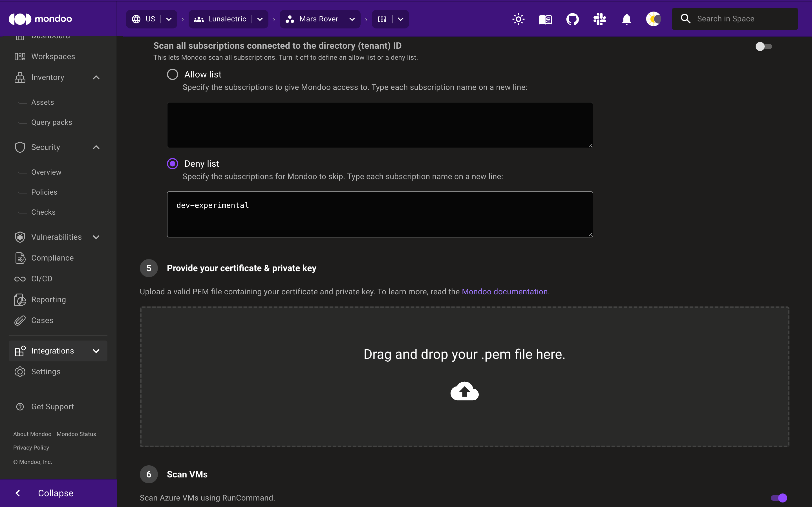Toggle scan all subscriptions switch
This screenshot has height=507, width=812.
pyautogui.click(x=763, y=47)
